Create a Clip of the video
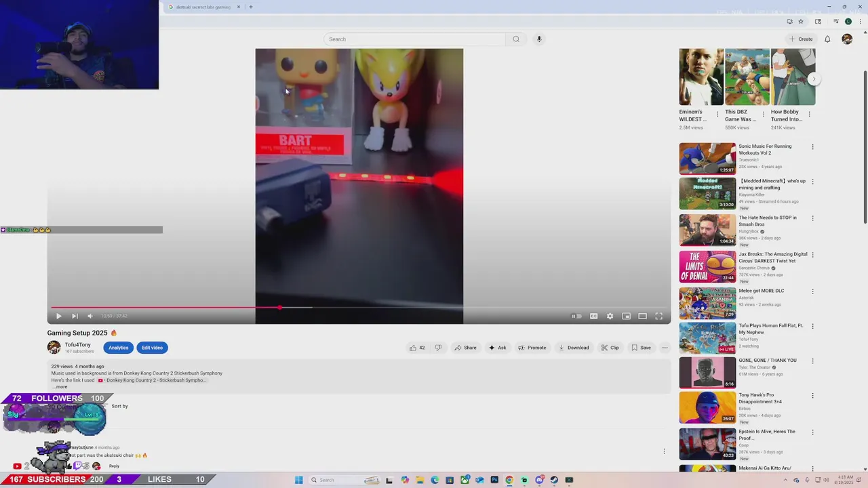This screenshot has height=488, width=868. (x=610, y=348)
